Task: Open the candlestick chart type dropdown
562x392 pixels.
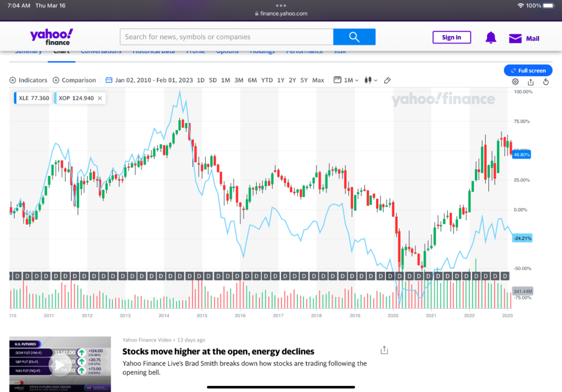Action: 370,80
